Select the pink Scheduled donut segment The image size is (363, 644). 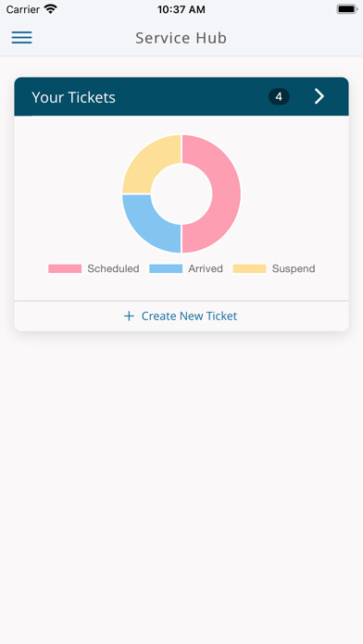click(226, 194)
